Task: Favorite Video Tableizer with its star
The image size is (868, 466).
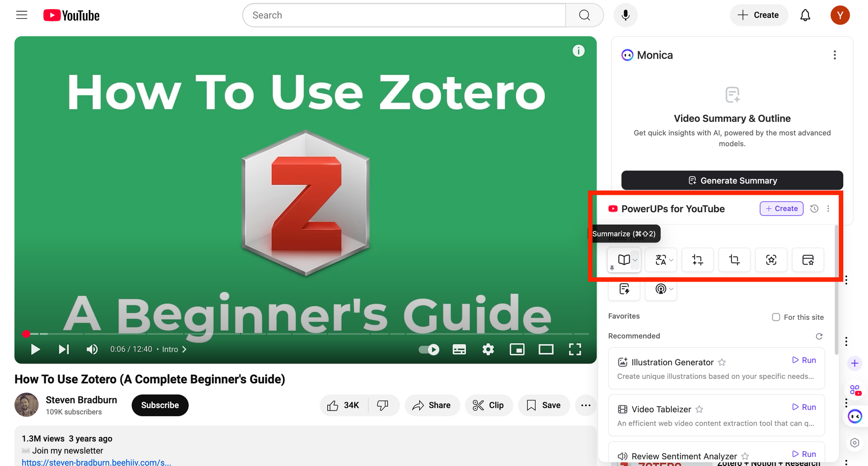Action: (699, 409)
